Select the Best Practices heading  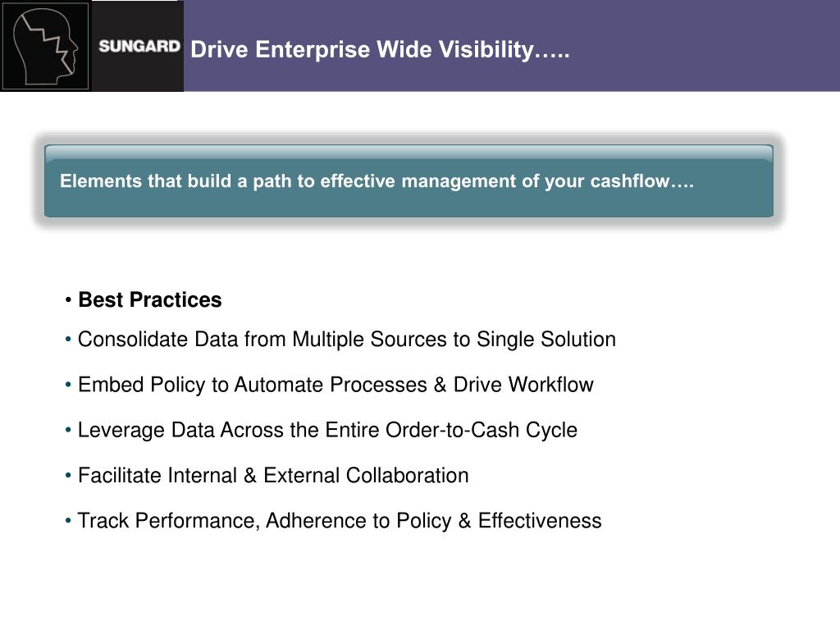pos(150,300)
